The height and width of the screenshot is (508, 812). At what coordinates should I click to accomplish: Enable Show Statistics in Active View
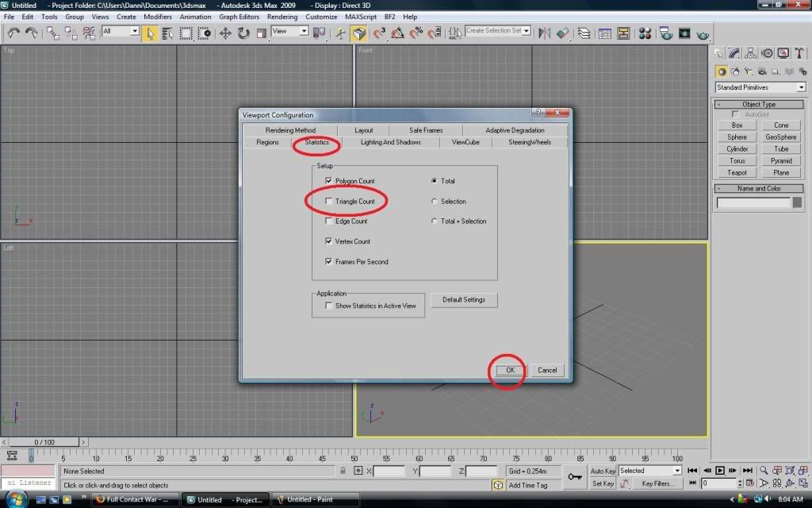(x=329, y=306)
